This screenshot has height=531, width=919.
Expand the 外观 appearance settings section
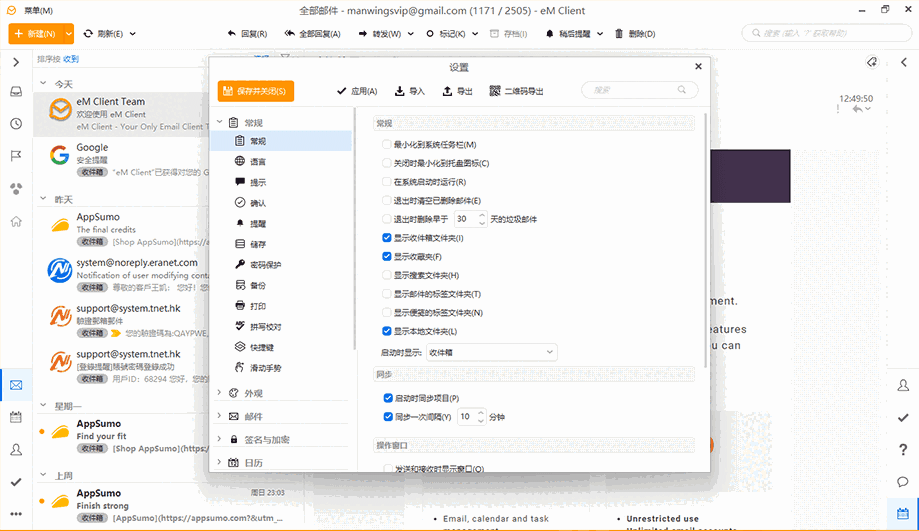pos(219,393)
